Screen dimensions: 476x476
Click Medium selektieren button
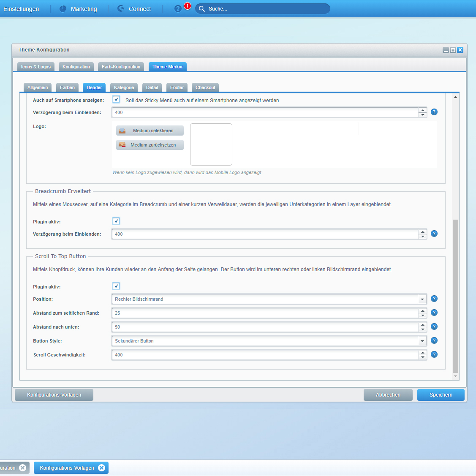[x=150, y=131]
